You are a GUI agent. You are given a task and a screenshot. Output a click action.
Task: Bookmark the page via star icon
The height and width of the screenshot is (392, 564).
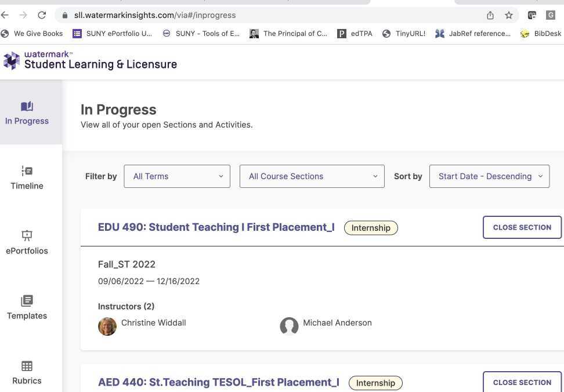point(508,15)
